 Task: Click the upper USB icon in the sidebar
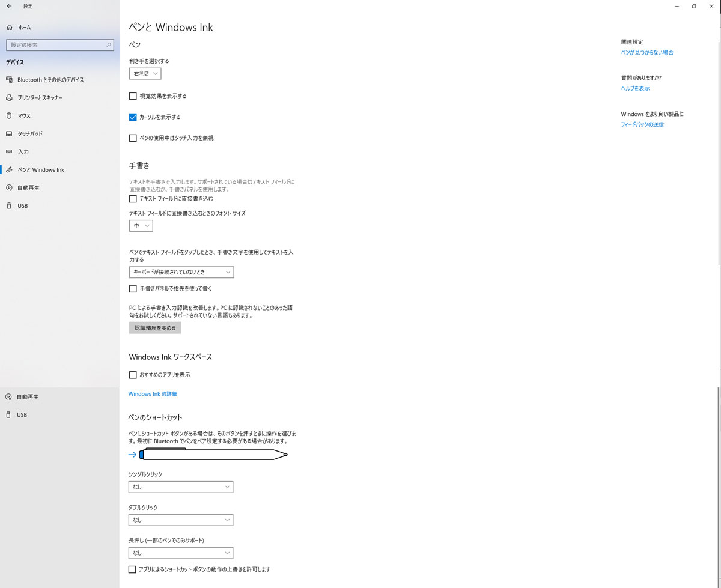pos(9,206)
